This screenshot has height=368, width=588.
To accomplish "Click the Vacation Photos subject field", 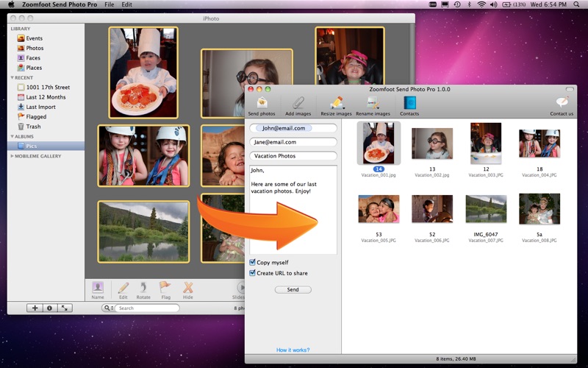I will click(293, 156).
